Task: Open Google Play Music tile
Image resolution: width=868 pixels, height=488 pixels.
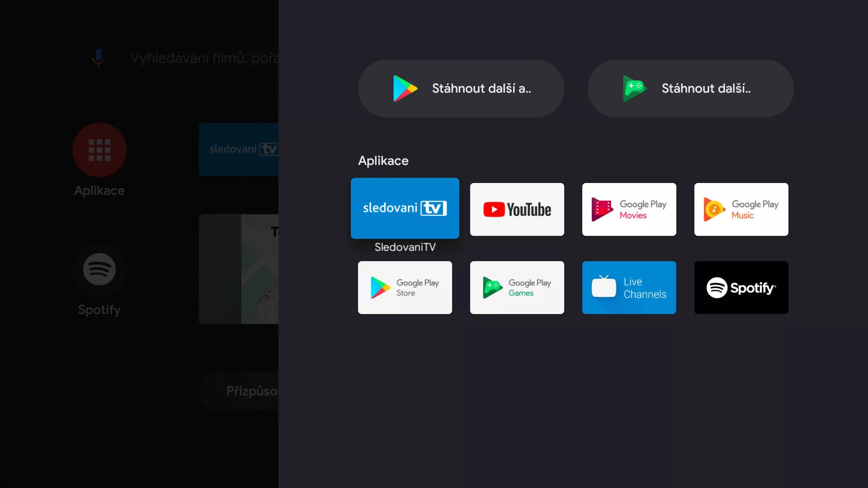Action: 741,209
